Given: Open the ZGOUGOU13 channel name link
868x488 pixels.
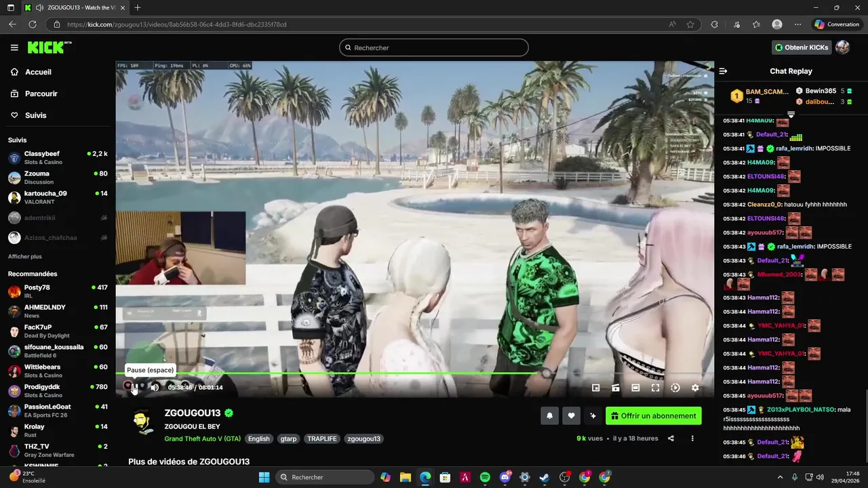Looking at the screenshot, I should pyautogui.click(x=193, y=413).
